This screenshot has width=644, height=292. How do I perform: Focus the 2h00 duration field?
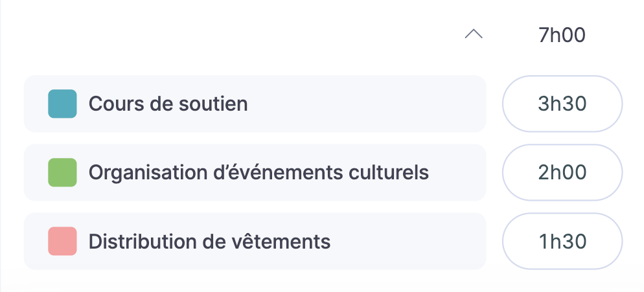pyautogui.click(x=562, y=172)
